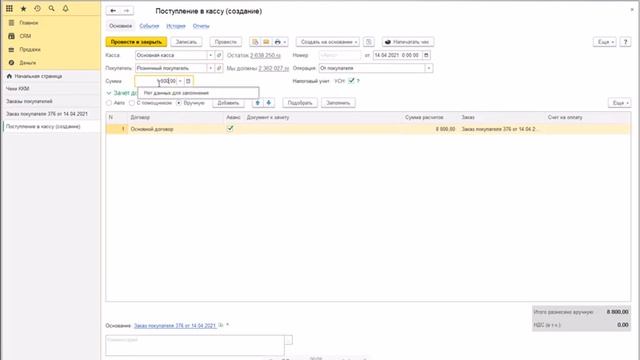Open the Отчеты link tab

[201, 26]
